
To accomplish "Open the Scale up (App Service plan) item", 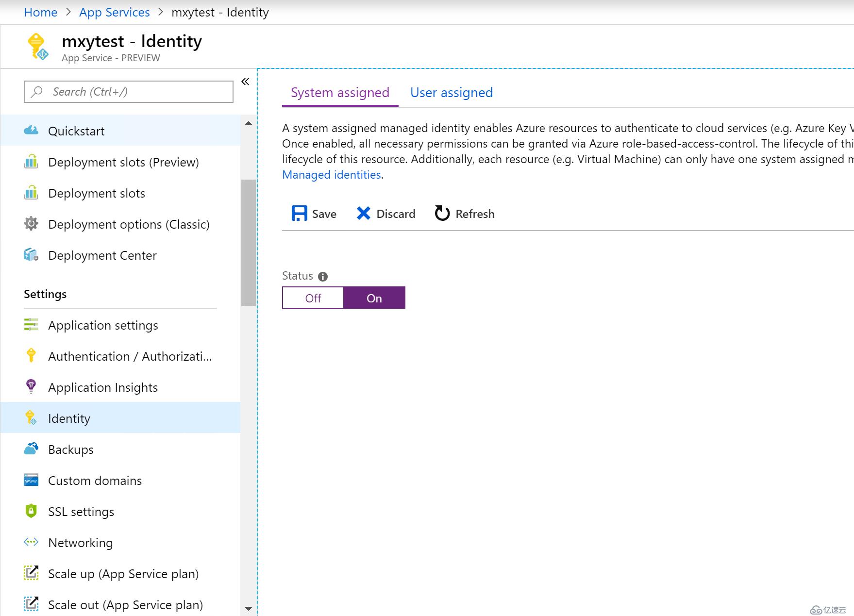I will click(120, 573).
